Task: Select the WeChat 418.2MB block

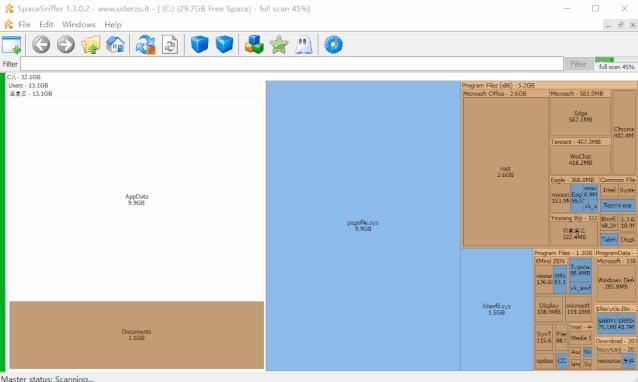Action: (580, 160)
